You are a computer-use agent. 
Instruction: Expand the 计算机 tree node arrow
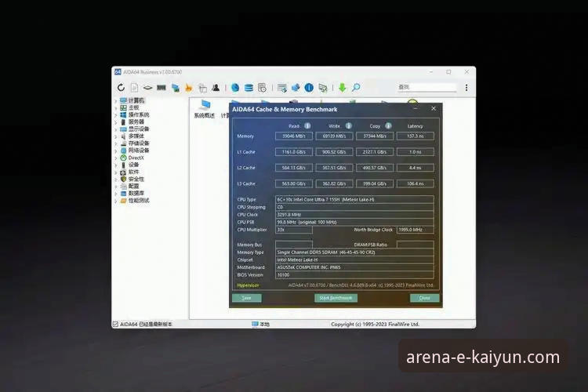116,100
